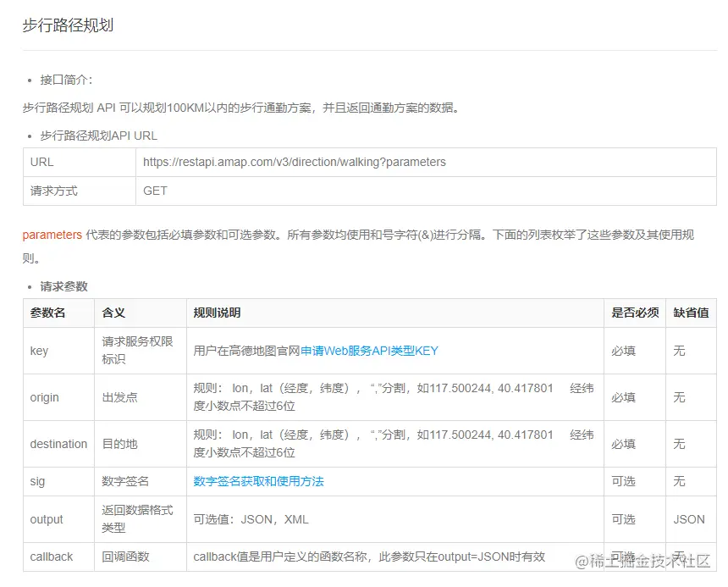The image size is (728, 587).
Task: Click the 接口简介 bullet text
Action: [66, 80]
